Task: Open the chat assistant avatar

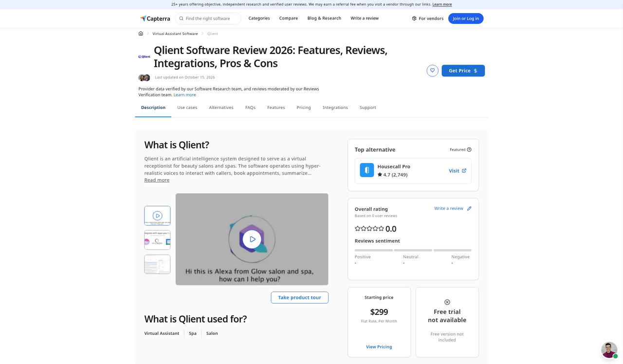Action: [609, 350]
